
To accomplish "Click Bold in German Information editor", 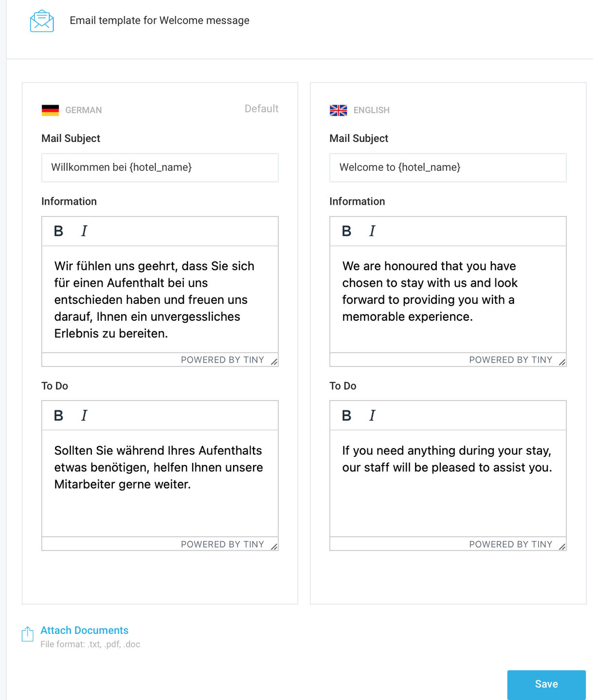I will point(58,231).
